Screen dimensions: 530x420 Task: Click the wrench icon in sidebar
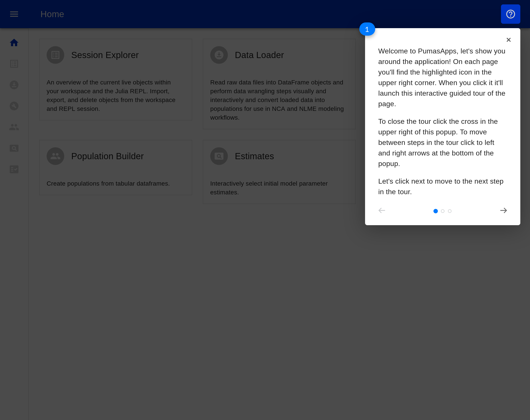click(x=14, y=106)
